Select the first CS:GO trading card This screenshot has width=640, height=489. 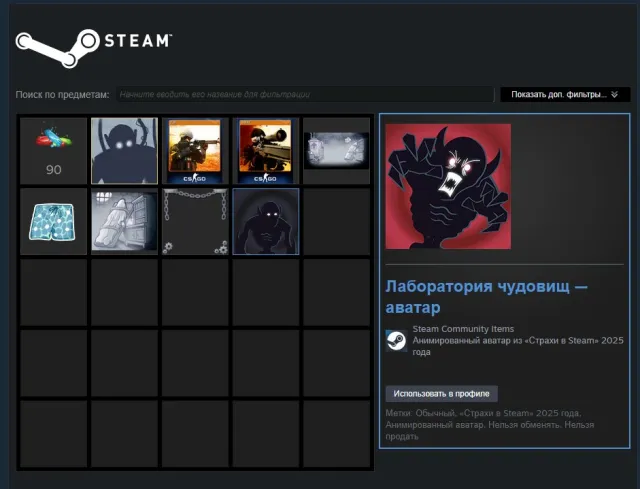pyautogui.click(x=195, y=151)
